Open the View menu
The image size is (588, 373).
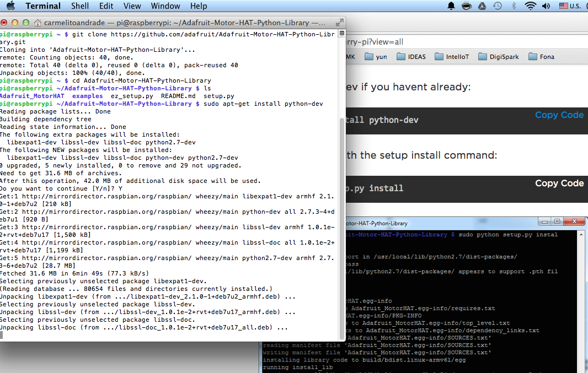point(132,6)
